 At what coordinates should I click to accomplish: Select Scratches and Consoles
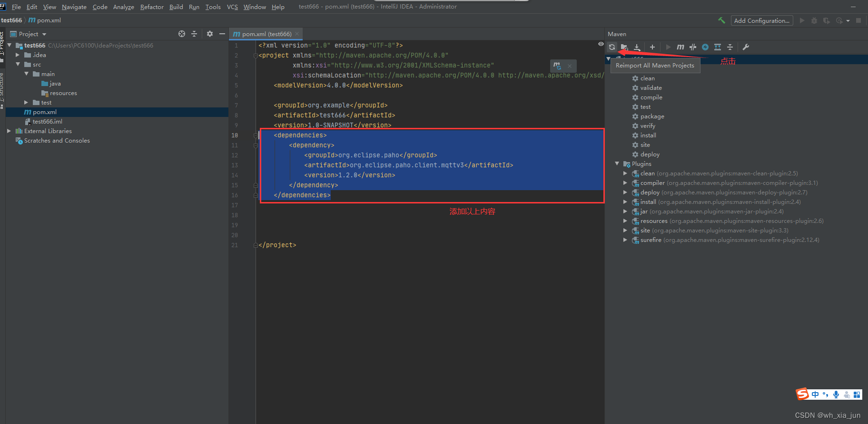pos(57,141)
